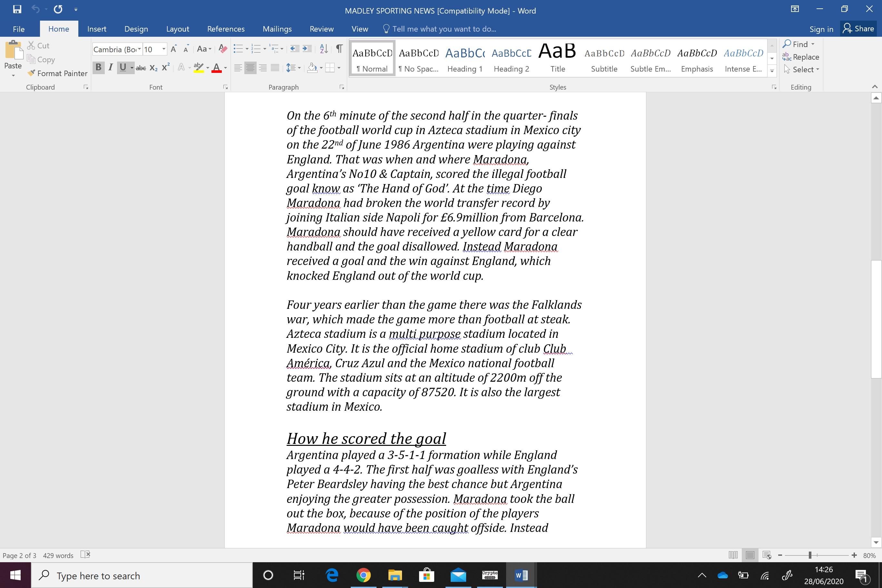Image resolution: width=882 pixels, height=588 pixels.
Task: Apply Superscript formatting
Action: tap(166, 68)
